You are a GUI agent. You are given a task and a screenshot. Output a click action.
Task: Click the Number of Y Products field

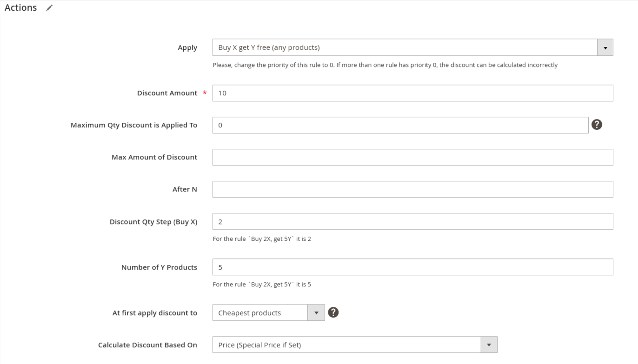click(413, 267)
